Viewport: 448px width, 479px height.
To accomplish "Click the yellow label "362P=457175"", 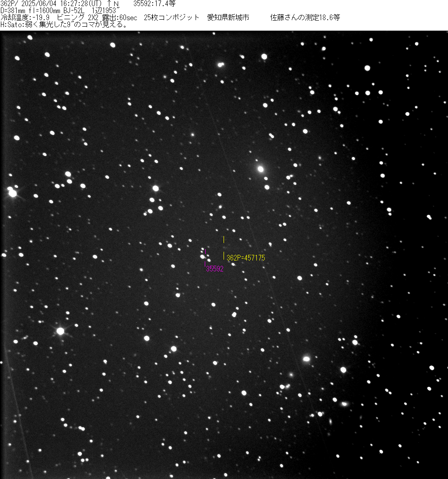I will pyautogui.click(x=246, y=258).
